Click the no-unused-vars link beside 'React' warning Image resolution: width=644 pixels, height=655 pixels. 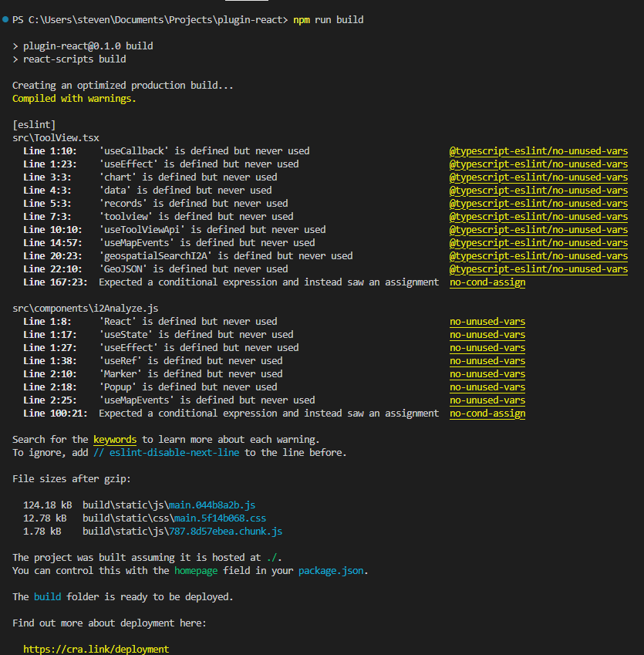[487, 321]
